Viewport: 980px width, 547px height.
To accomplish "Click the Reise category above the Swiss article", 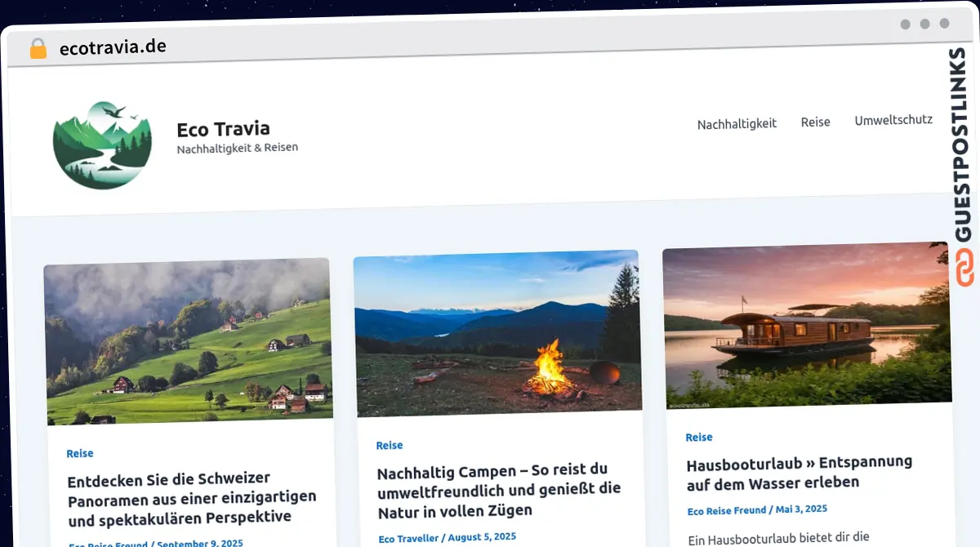I will coord(79,453).
